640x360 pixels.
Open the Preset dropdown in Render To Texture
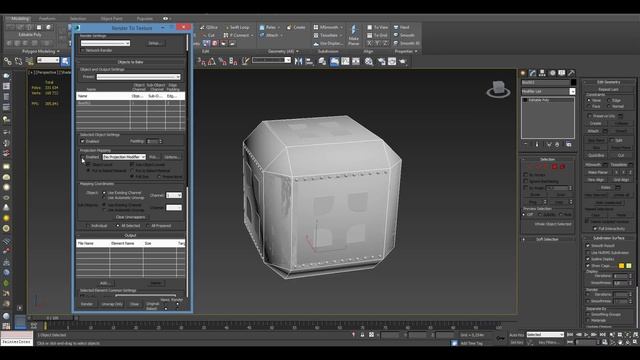[x=138, y=77]
